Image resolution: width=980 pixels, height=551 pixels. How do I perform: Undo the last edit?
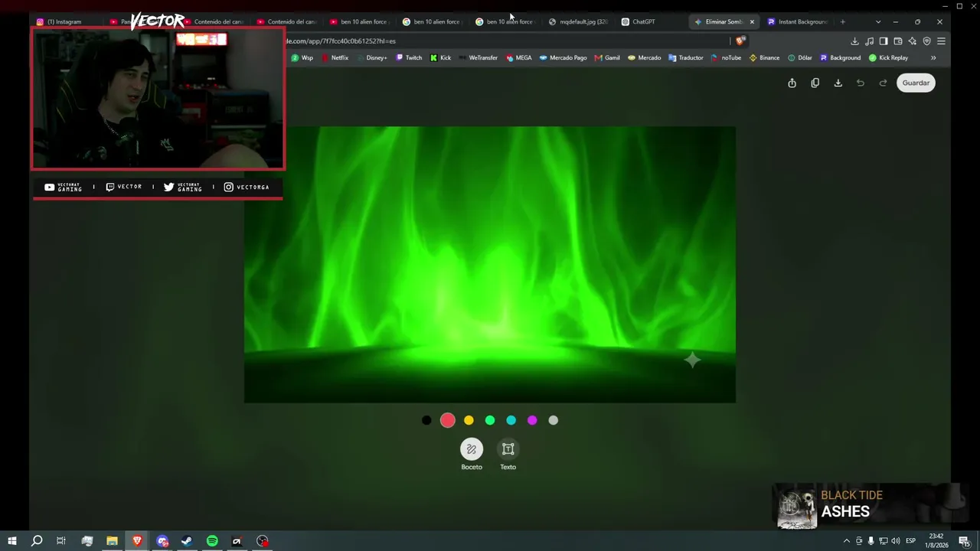click(861, 83)
